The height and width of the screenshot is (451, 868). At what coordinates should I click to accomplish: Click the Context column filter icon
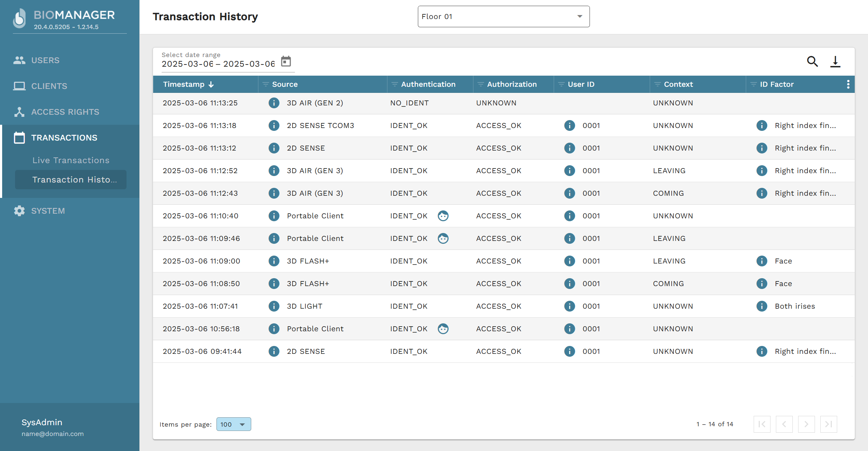[657, 84]
